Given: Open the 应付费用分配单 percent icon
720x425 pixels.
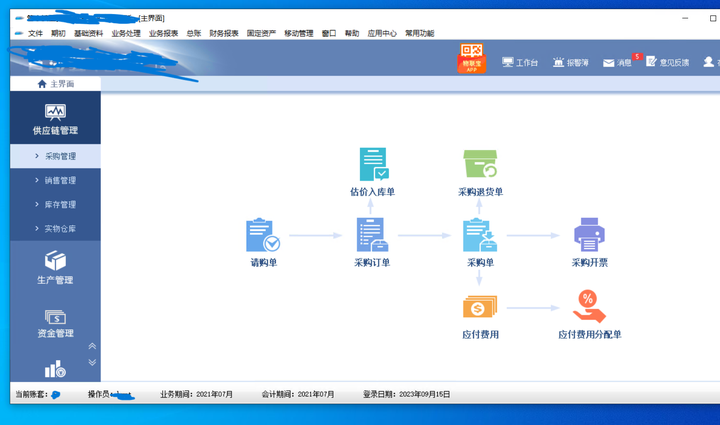Looking at the screenshot, I should [x=589, y=306].
